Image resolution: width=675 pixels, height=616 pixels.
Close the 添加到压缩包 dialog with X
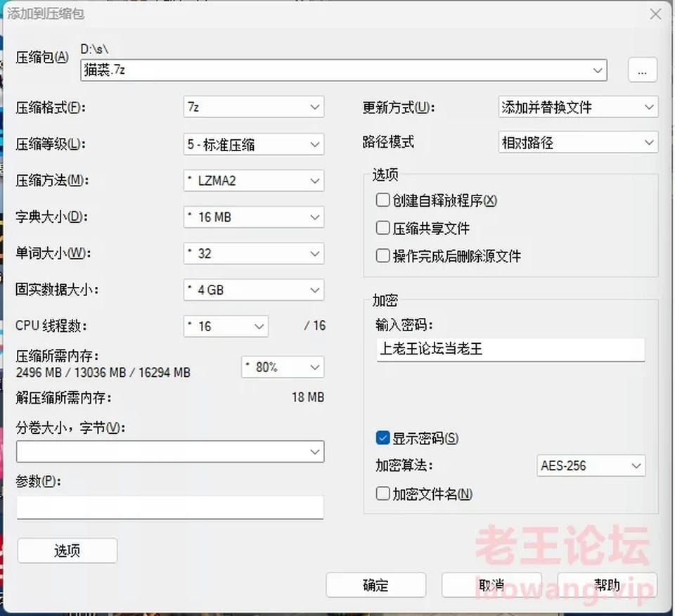pyautogui.click(x=655, y=14)
